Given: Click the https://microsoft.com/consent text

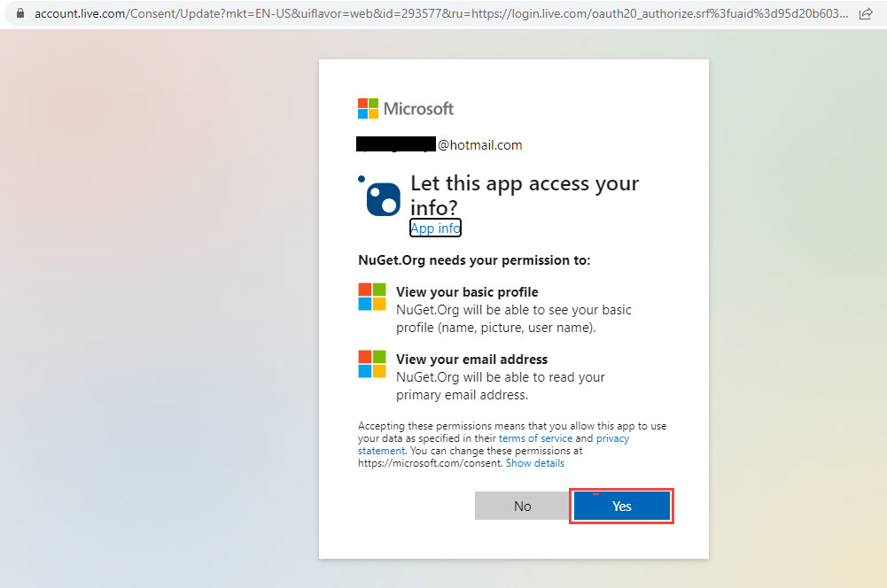Looking at the screenshot, I should tap(430, 463).
